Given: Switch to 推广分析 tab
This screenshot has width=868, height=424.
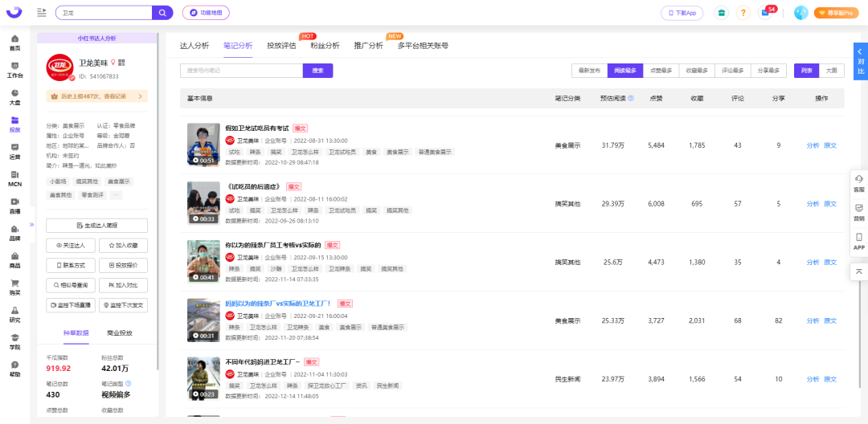Looking at the screenshot, I should coord(369,46).
